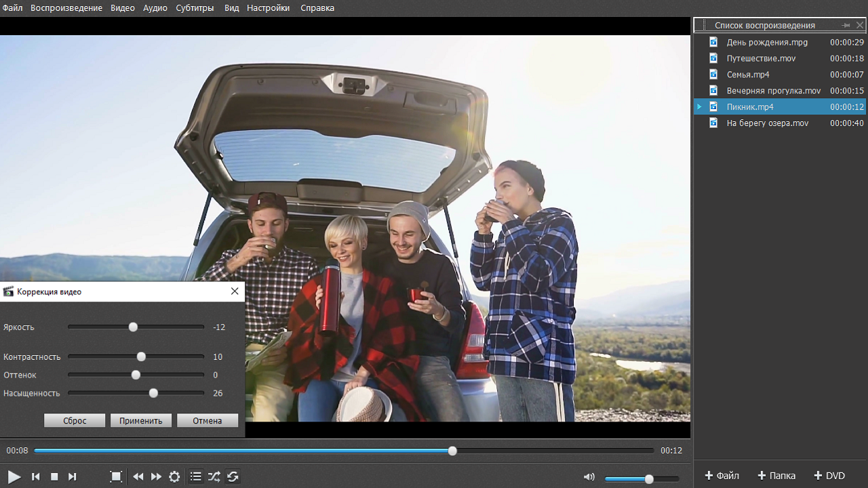Add a file with + Файл

tap(722, 476)
